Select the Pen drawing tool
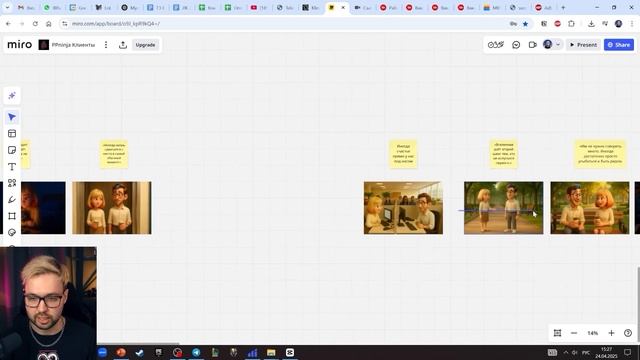Image resolution: width=640 pixels, height=360 pixels. pyautogui.click(x=12, y=200)
